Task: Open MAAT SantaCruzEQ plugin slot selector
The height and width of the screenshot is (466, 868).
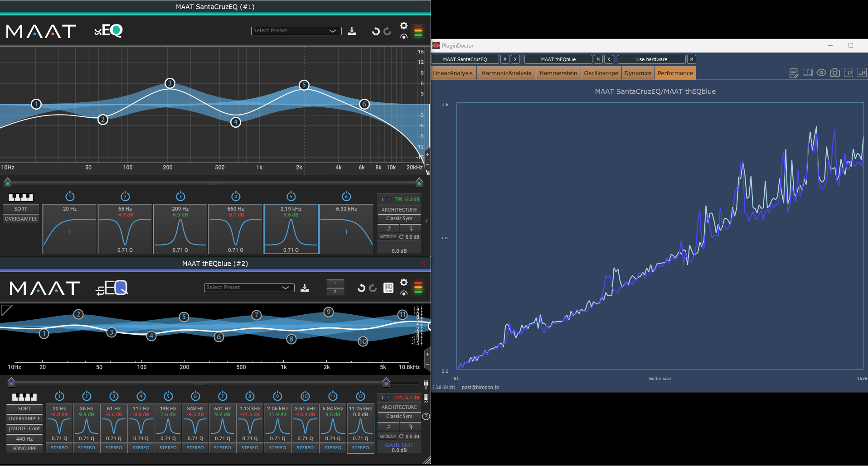Action: point(465,59)
